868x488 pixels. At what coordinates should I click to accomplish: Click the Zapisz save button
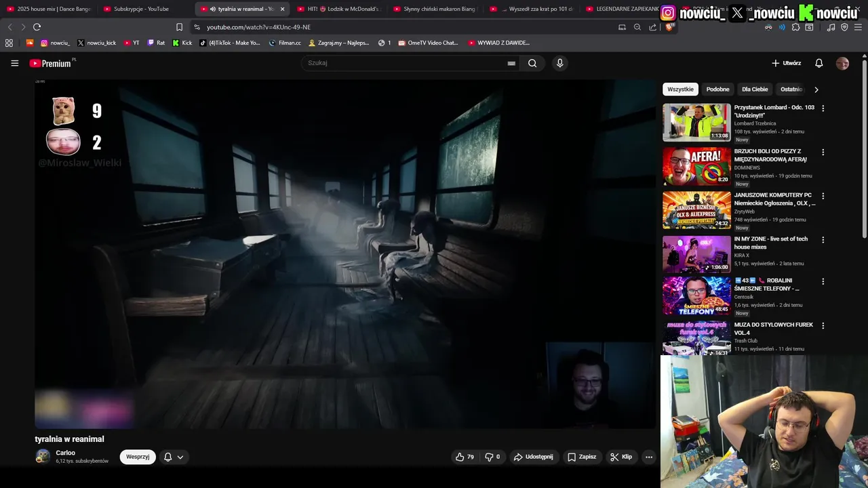582,457
